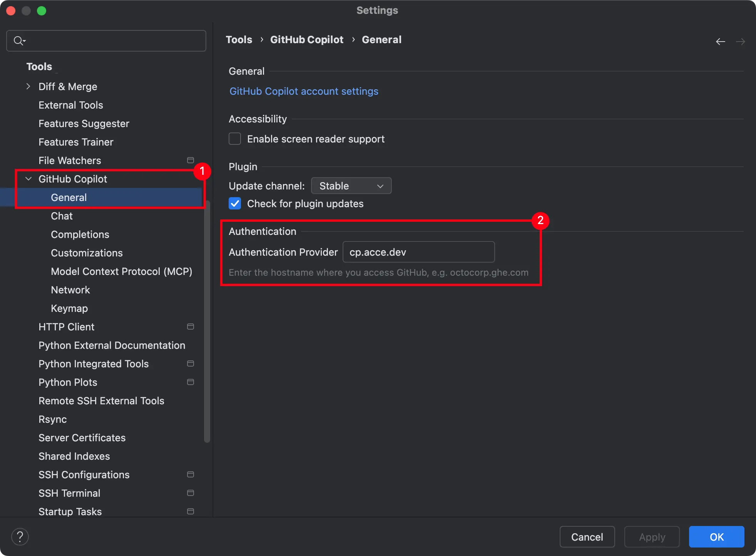Open GitHub Copilot account settings link

[x=303, y=91]
